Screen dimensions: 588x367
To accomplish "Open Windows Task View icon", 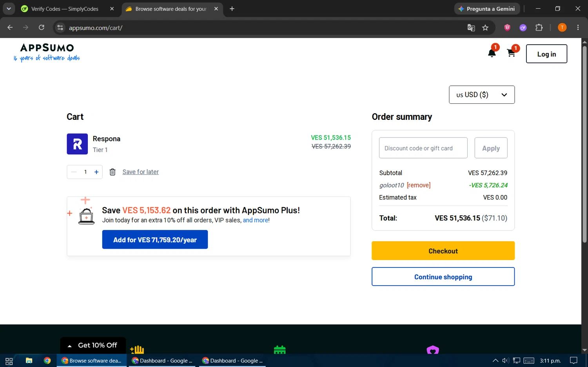I will [x=9, y=361].
